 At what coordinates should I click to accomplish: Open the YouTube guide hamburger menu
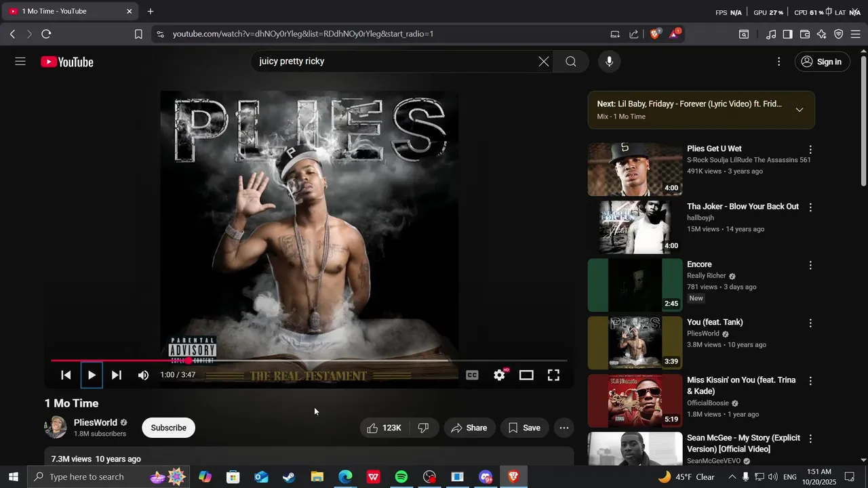click(20, 62)
